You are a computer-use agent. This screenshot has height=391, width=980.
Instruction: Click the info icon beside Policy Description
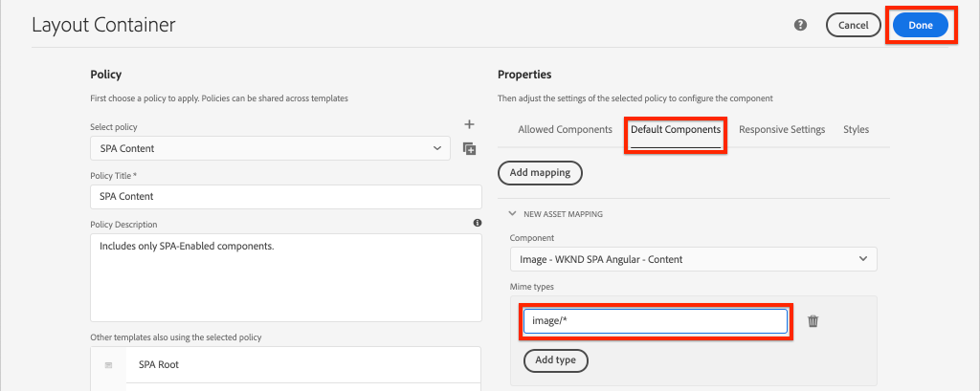click(477, 223)
